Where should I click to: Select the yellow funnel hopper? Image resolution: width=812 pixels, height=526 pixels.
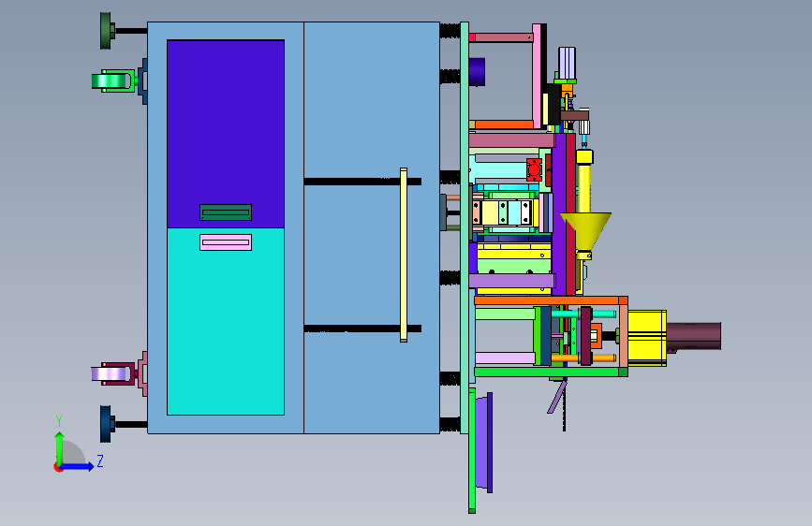[x=585, y=230]
